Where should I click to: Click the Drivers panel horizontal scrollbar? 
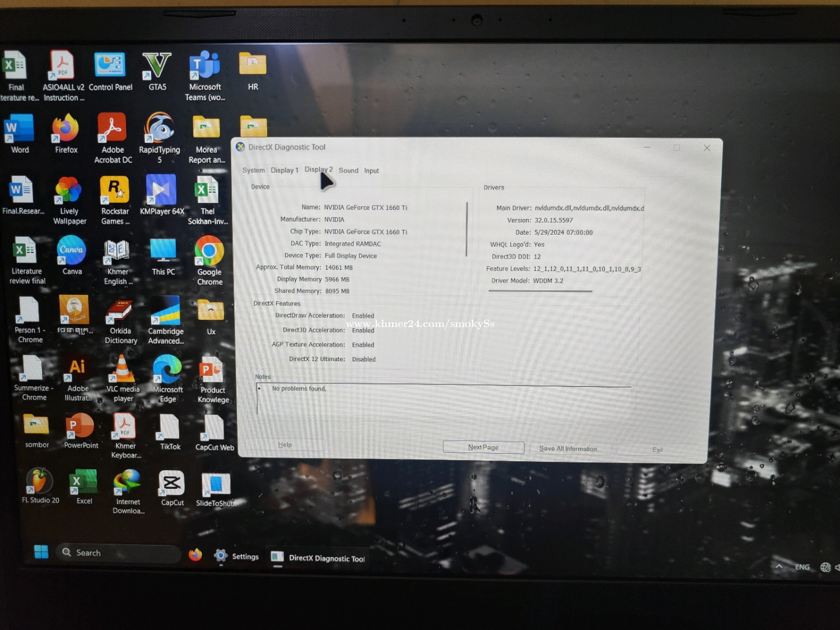(x=540, y=291)
